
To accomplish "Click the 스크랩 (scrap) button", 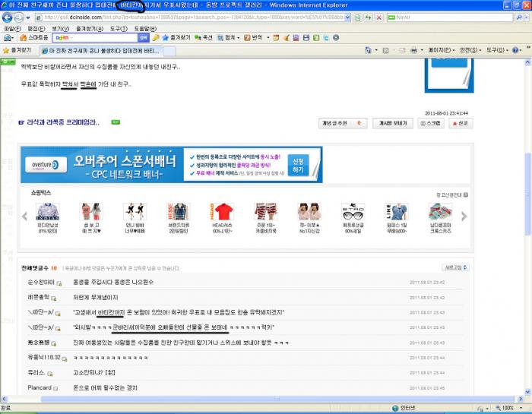I will (430, 122).
